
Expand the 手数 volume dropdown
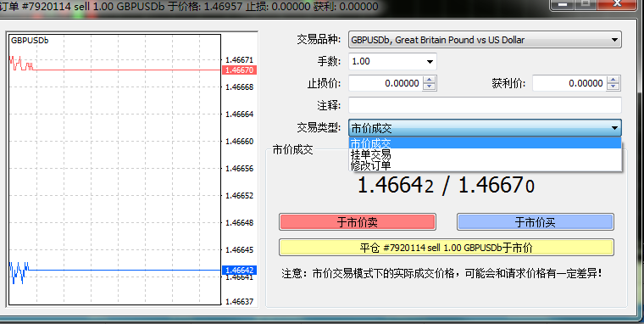click(430, 62)
